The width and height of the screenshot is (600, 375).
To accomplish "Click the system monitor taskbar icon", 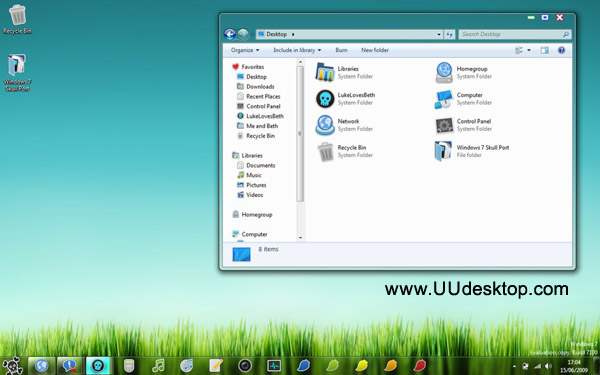I will pyautogui.click(x=274, y=365).
